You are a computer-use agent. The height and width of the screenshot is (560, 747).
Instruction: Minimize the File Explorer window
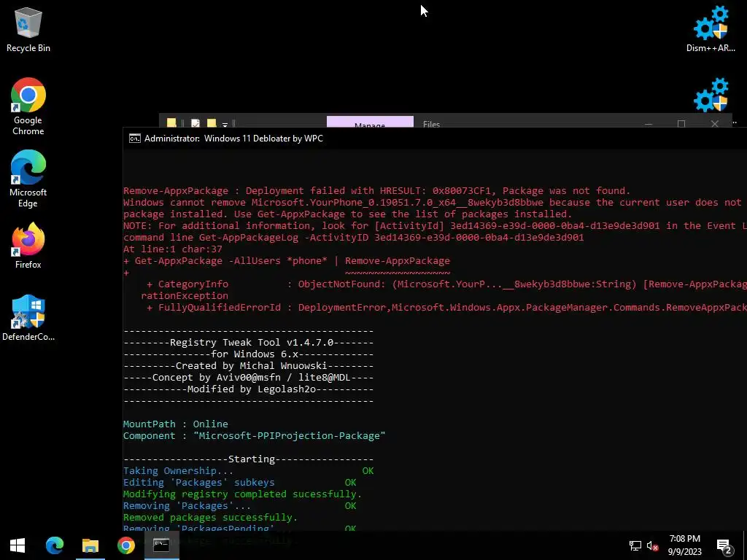tap(649, 124)
